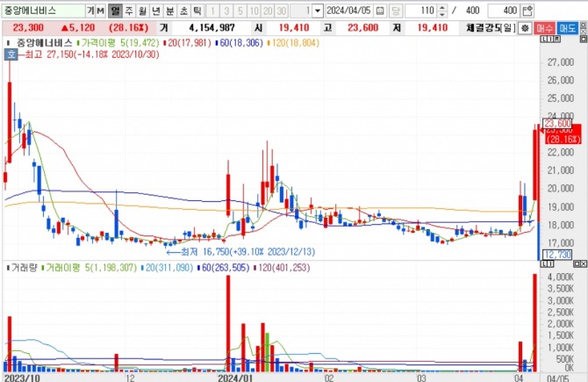Select the 틱 (tick) chart tab
588x382 pixels.
click(197, 11)
